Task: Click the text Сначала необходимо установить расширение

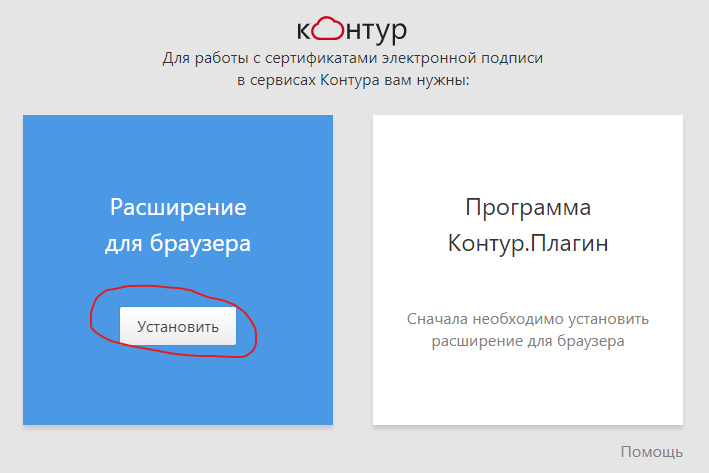Action: pyautogui.click(x=528, y=330)
